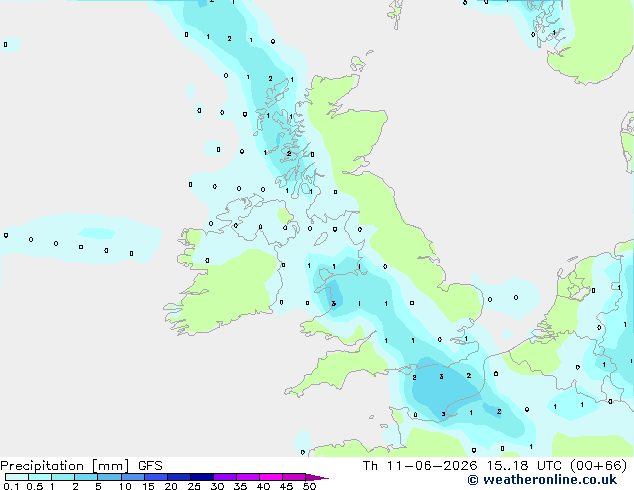Select the 1–2 mm legend swatch
The width and height of the screenshot is (634, 490).
(x=63, y=477)
